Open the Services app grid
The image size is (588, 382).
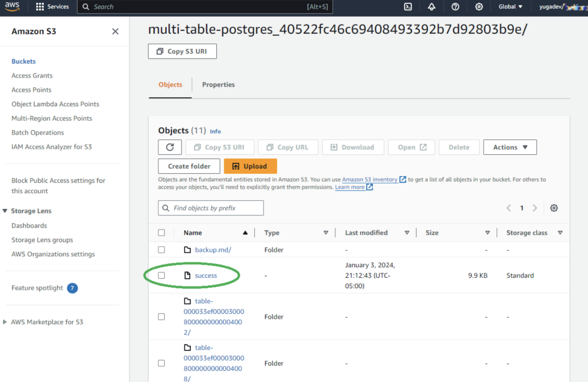tap(39, 6)
